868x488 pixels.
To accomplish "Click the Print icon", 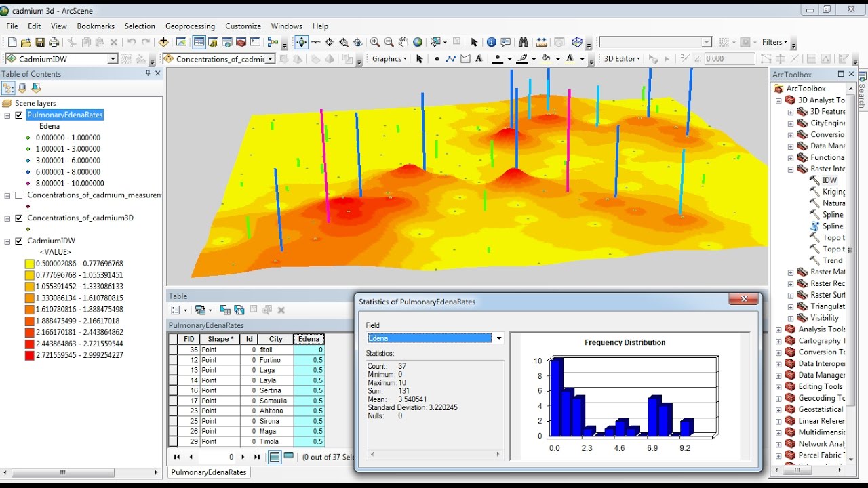I will (x=55, y=42).
